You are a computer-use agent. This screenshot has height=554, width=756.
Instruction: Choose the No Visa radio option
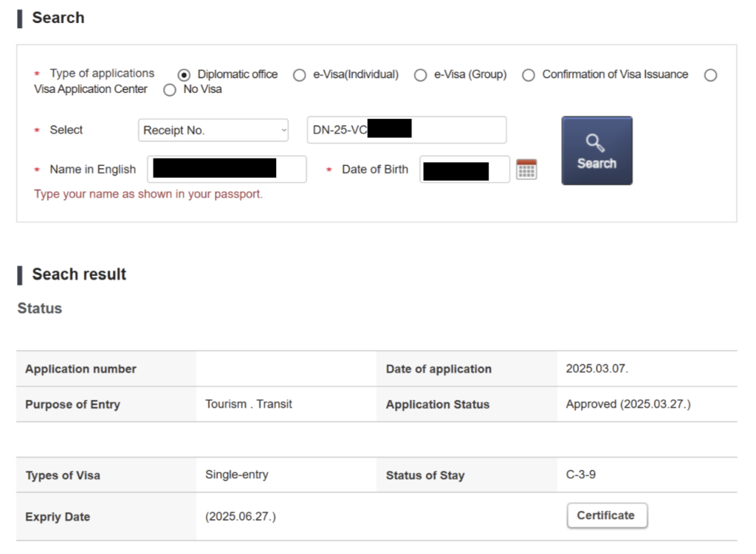pyautogui.click(x=170, y=90)
